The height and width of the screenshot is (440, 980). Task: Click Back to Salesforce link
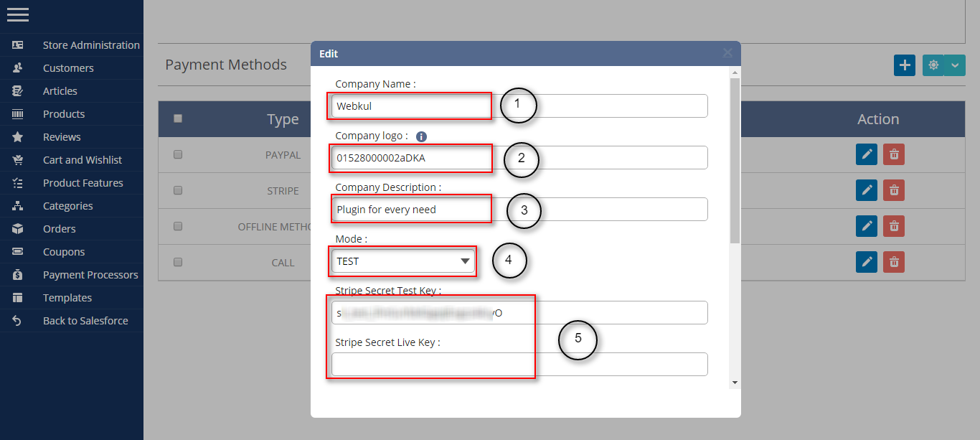[x=85, y=321]
